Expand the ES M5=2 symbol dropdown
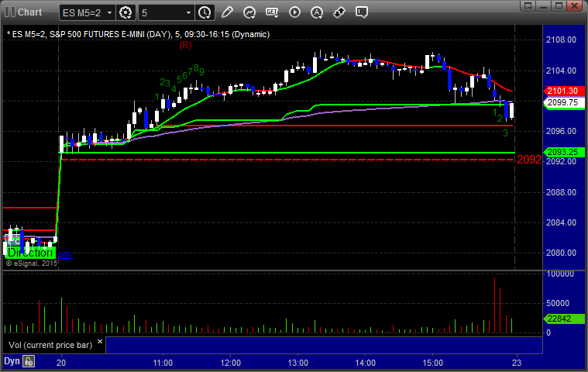The image size is (588, 372). pos(109,12)
